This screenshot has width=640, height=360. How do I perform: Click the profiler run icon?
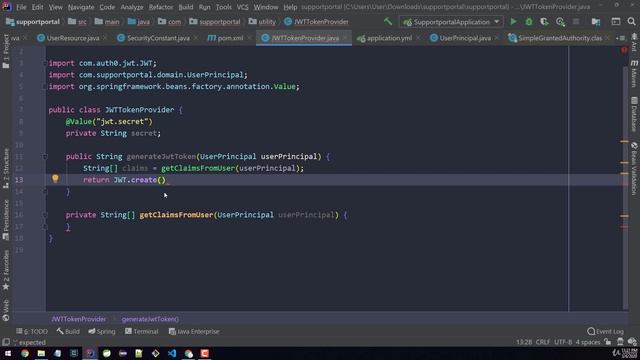[x=560, y=22]
